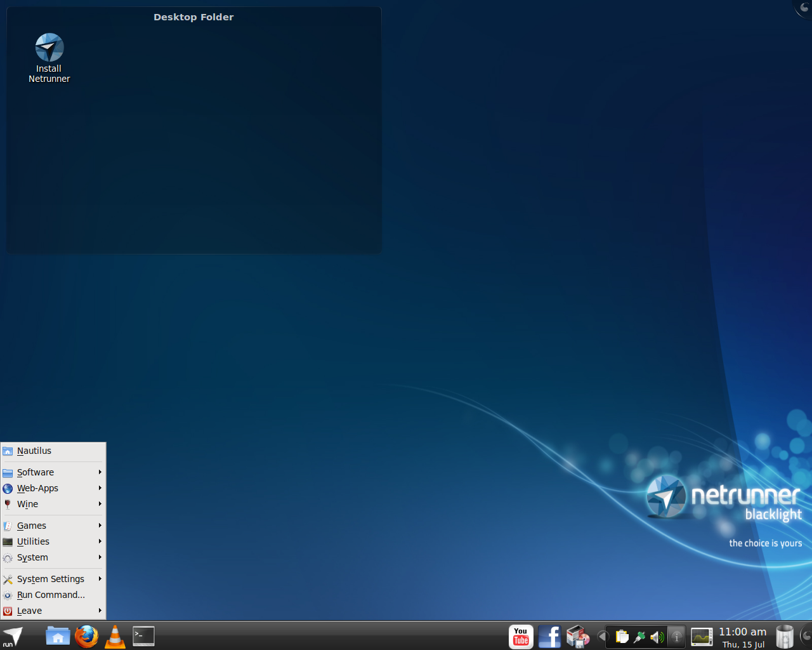Click the panel toolbox at taskbar's right end

pos(806,636)
